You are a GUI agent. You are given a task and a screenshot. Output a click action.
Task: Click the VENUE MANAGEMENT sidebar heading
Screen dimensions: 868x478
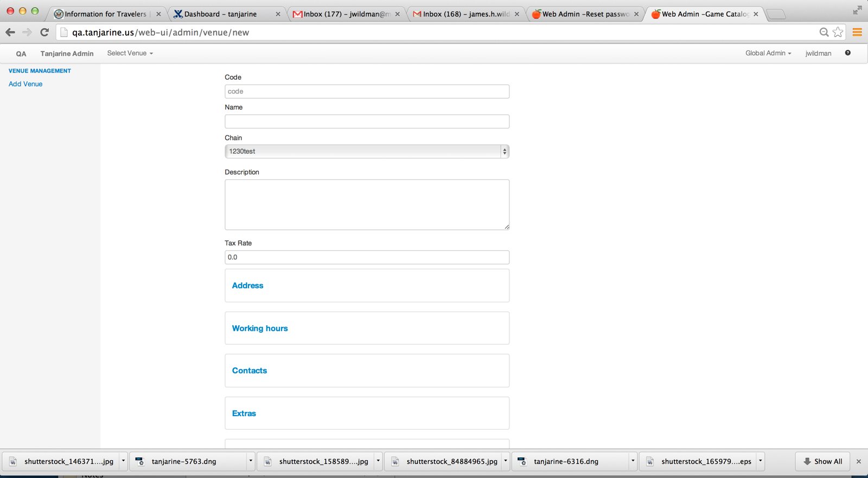point(40,71)
